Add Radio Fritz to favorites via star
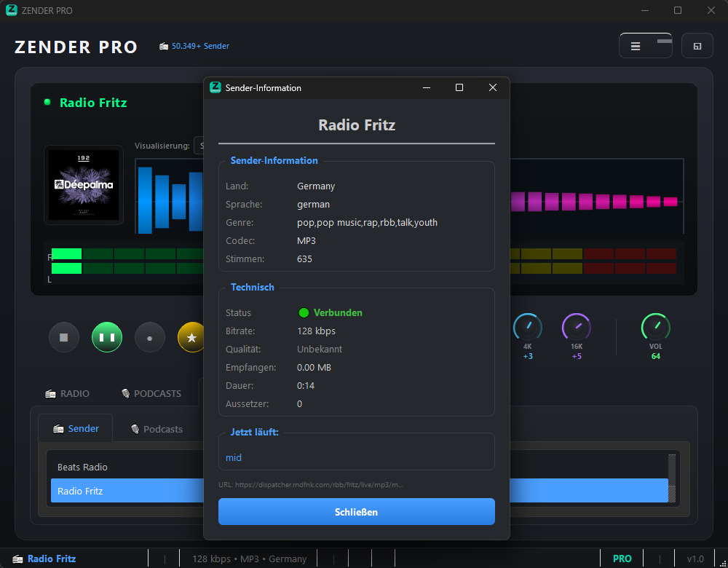 [191, 338]
